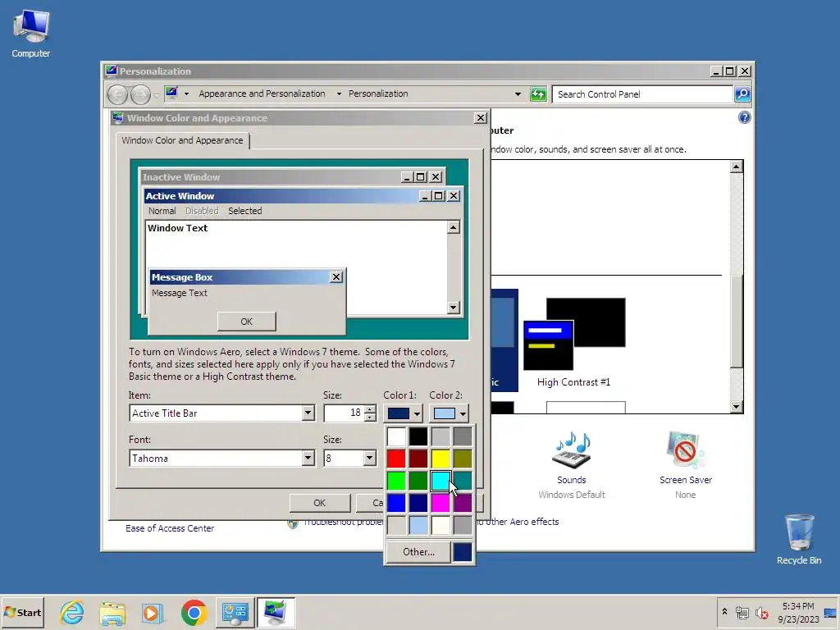Click the Personalization breadcrumb
Image resolution: width=840 pixels, height=630 pixels.
pos(378,94)
